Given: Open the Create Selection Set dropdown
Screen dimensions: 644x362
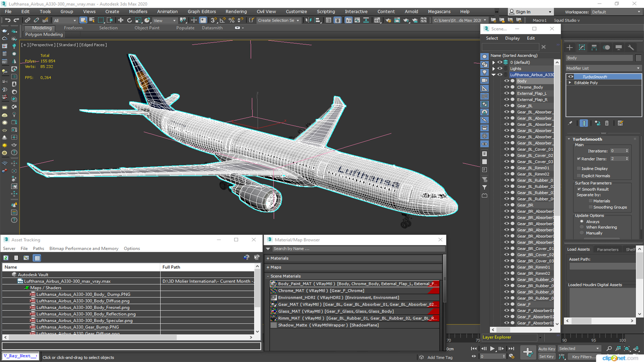Looking at the screenshot, I should pos(278,20).
